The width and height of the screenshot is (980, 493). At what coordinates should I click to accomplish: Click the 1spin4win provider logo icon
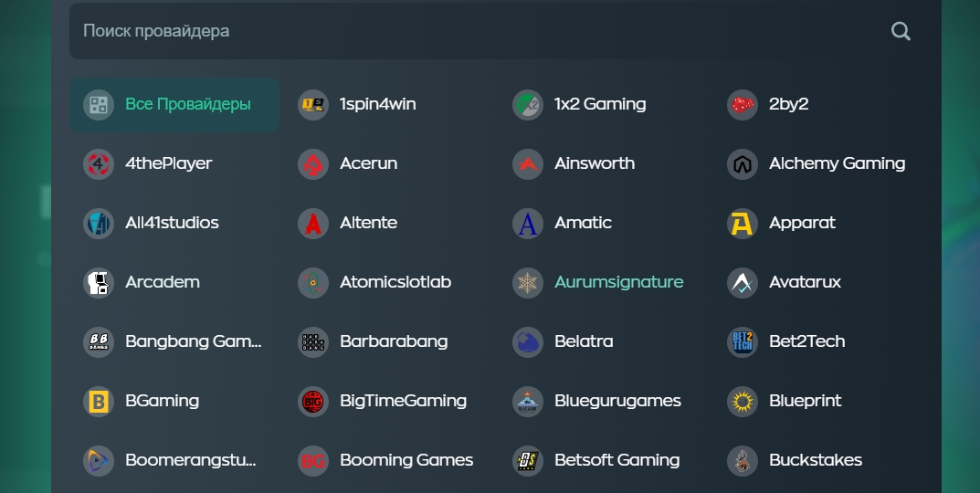313,104
